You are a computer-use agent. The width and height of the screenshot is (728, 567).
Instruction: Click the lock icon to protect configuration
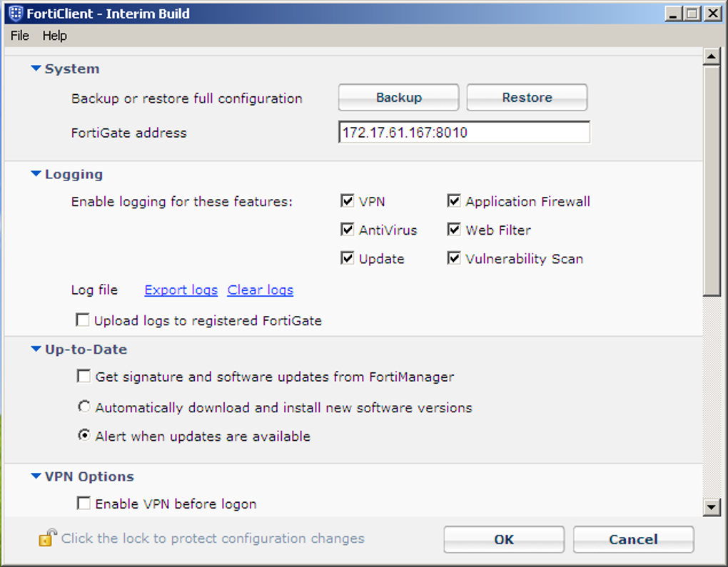point(47,538)
